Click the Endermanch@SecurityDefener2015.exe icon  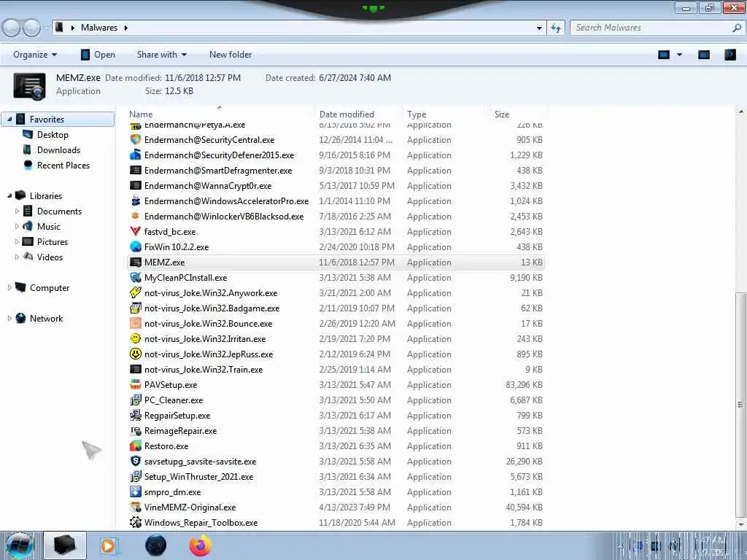click(135, 155)
